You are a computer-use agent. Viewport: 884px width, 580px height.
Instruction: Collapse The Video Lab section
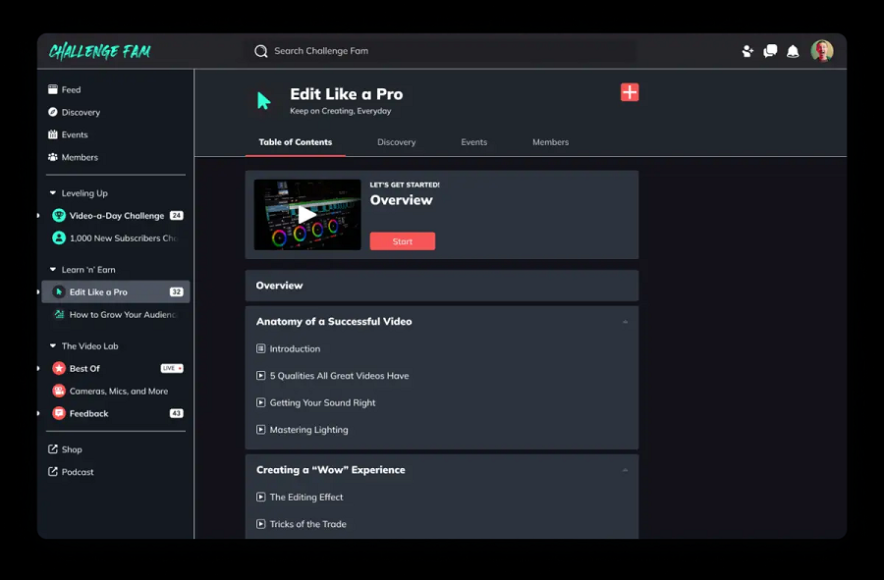53,346
